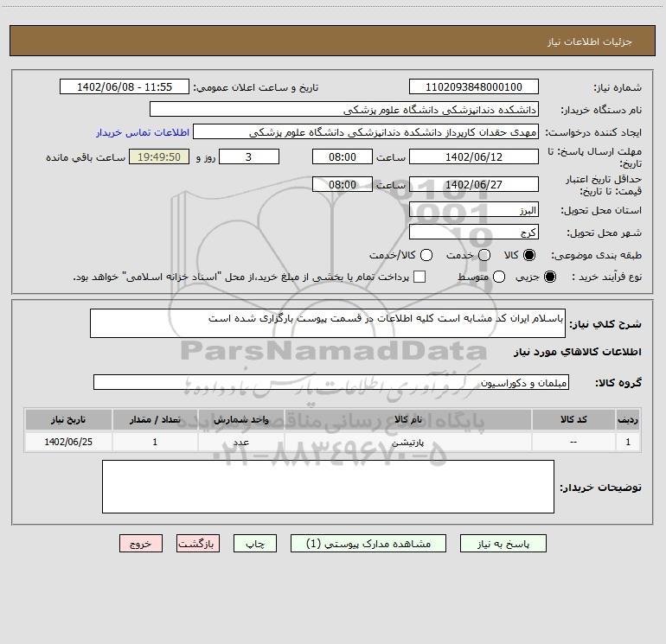Click the need date cell 1402/06/25
The width and height of the screenshot is (666, 644).
pos(68,443)
